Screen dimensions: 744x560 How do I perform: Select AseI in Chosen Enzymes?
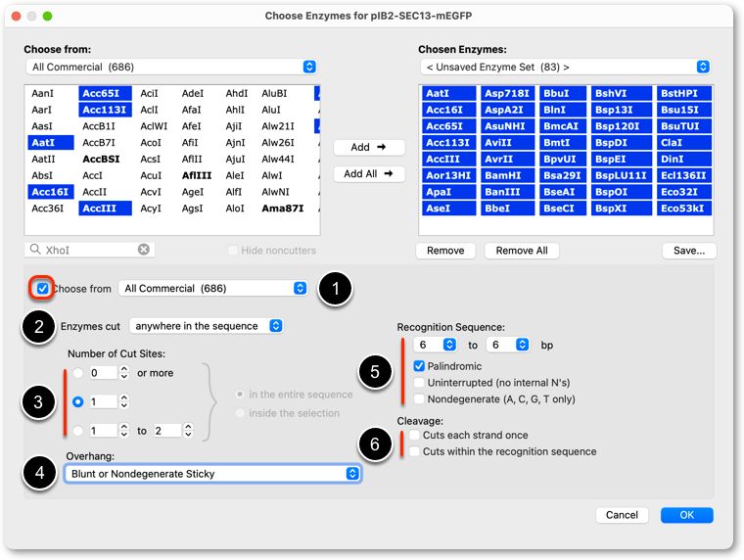449,209
